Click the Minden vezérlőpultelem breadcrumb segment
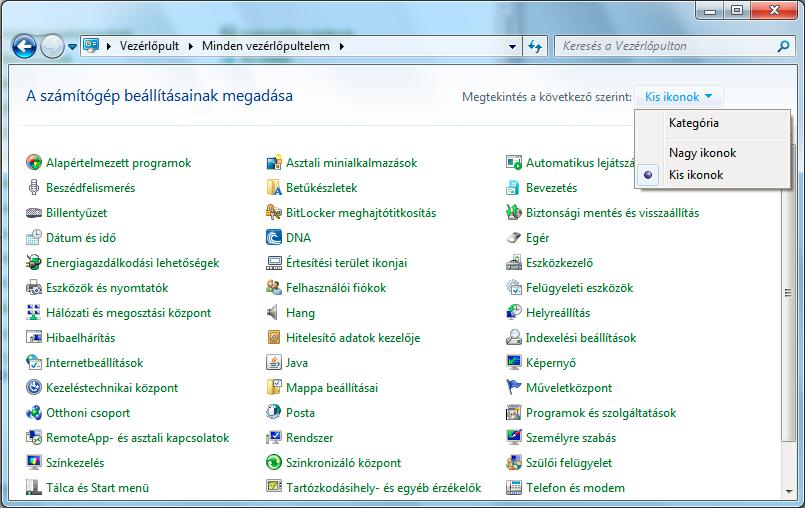 pos(266,46)
